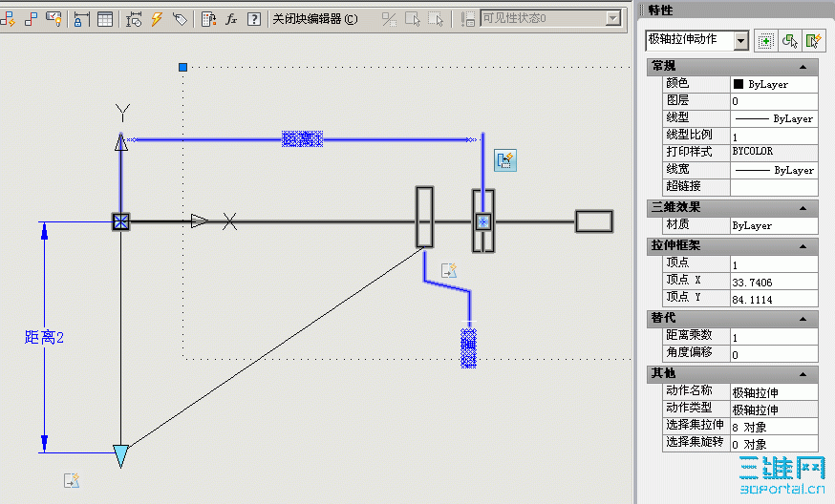
Task: Click the attribute definition tag icon
Action: [x=180, y=19]
